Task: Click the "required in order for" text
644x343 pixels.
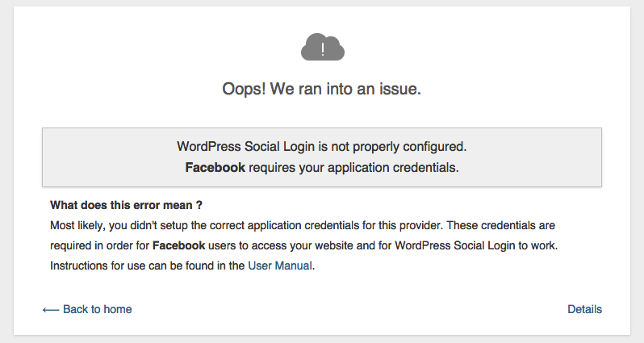Action: click(100, 245)
